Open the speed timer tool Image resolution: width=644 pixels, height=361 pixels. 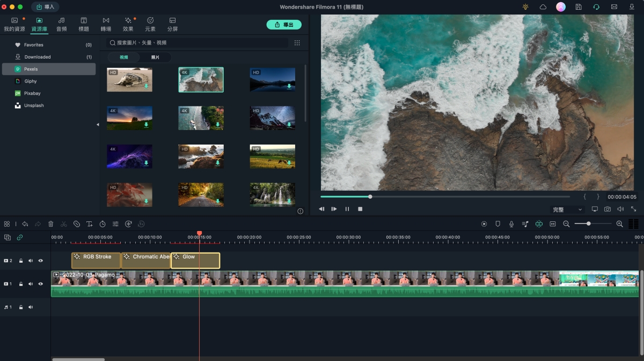103,224
